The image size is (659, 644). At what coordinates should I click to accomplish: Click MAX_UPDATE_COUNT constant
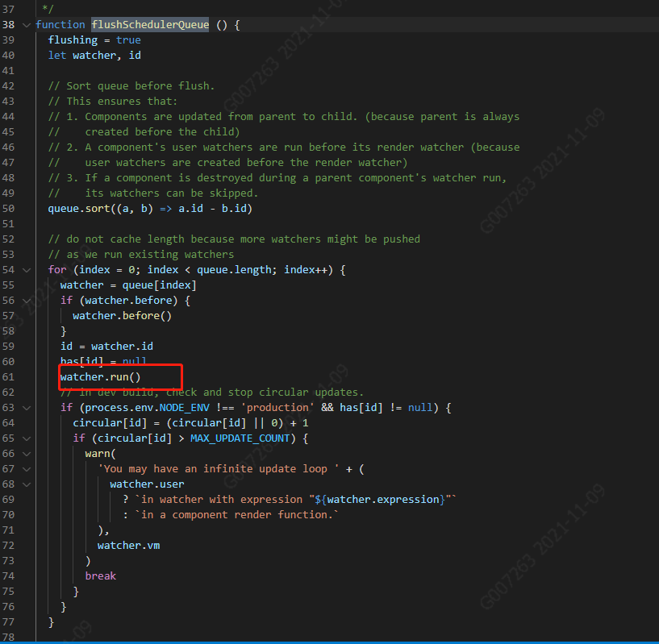[240, 438]
